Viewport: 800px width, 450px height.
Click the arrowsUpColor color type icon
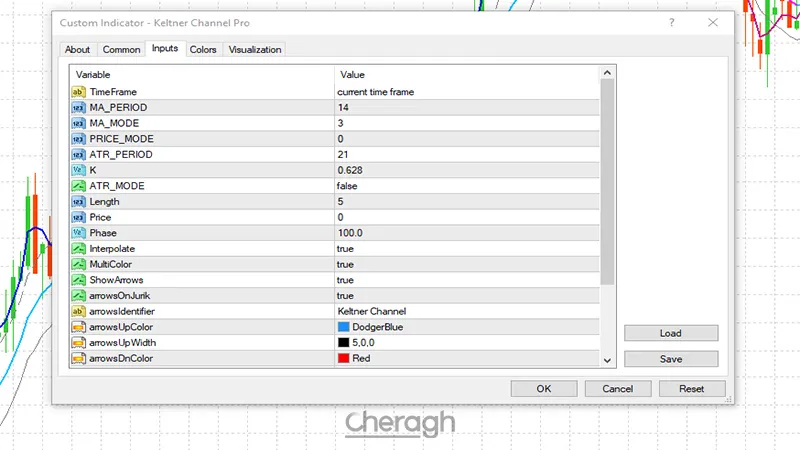(x=79, y=327)
